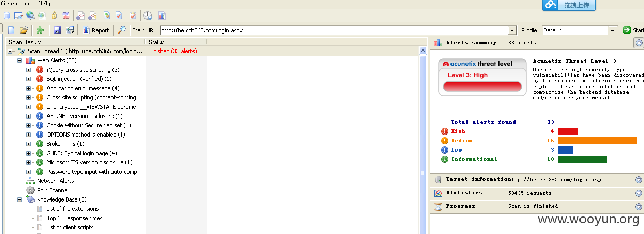This screenshot has height=234, width=644.
Task: Click the orange Medium alerts bar
Action: click(598, 141)
